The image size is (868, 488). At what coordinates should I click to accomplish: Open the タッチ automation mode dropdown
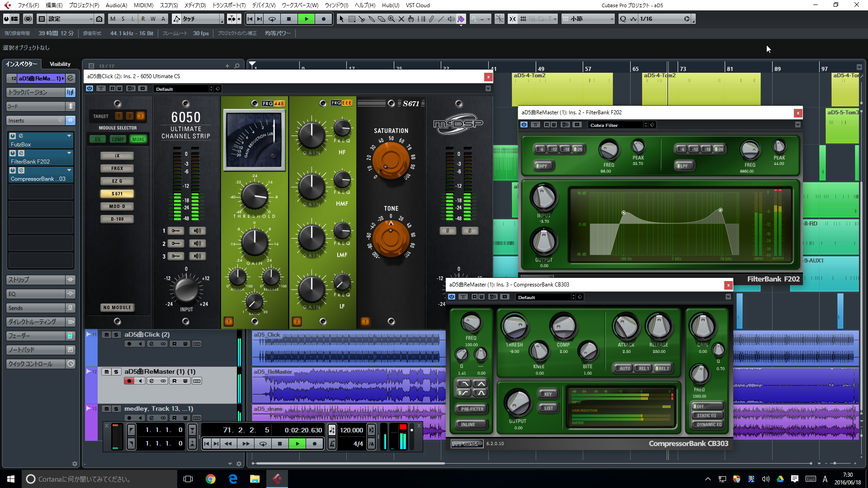(203, 19)
